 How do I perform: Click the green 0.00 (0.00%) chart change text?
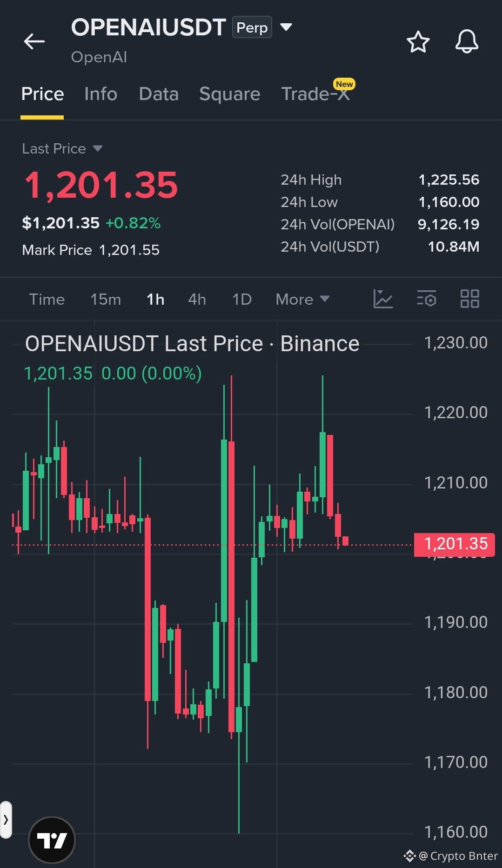[152, 373]
